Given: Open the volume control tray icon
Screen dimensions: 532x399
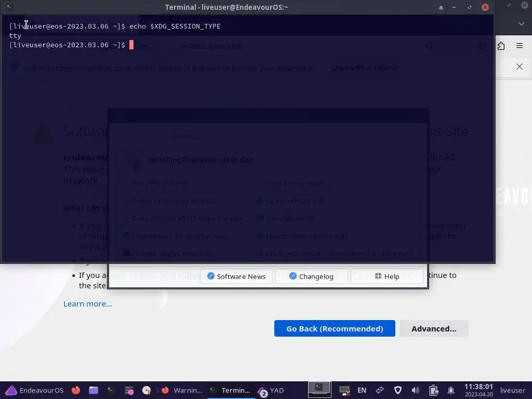Looking at the screenshot, I should point(415,390).
